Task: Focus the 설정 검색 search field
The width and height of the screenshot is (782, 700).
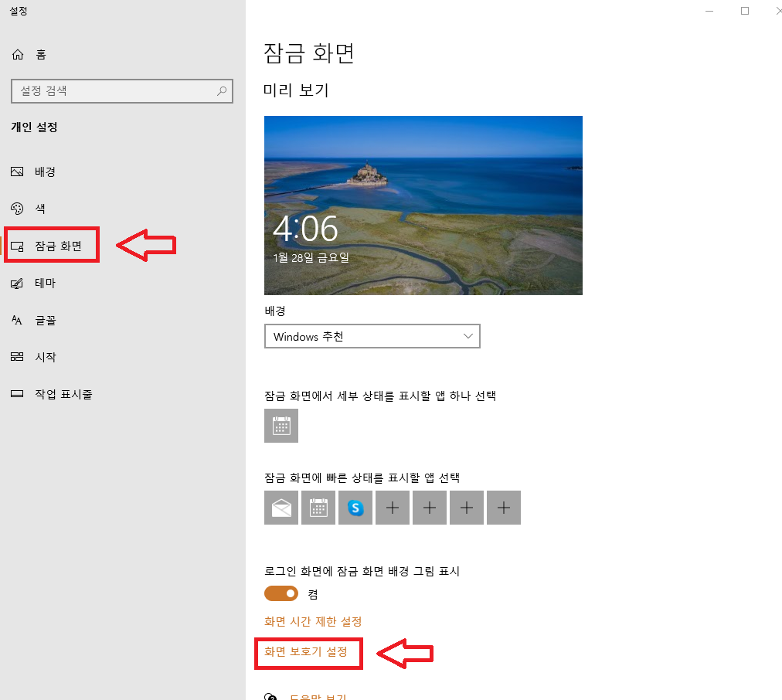Action: click(121, 90)
